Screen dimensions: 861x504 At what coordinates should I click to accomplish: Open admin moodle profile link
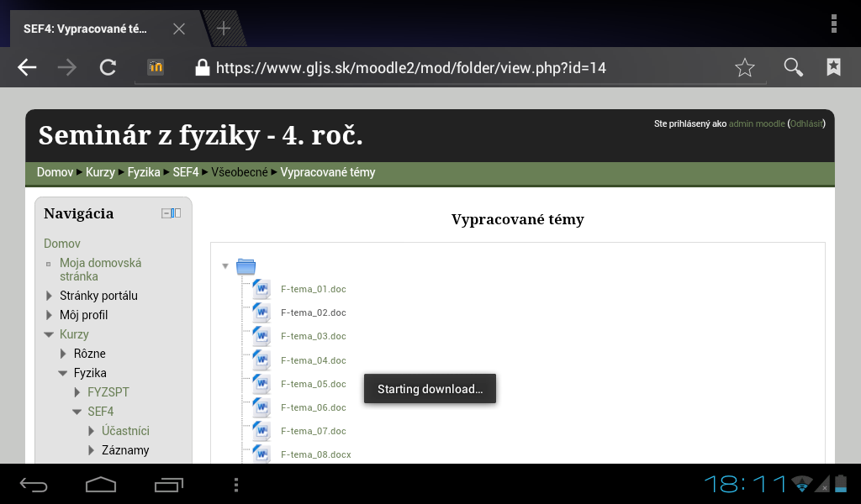click(757, 124)
